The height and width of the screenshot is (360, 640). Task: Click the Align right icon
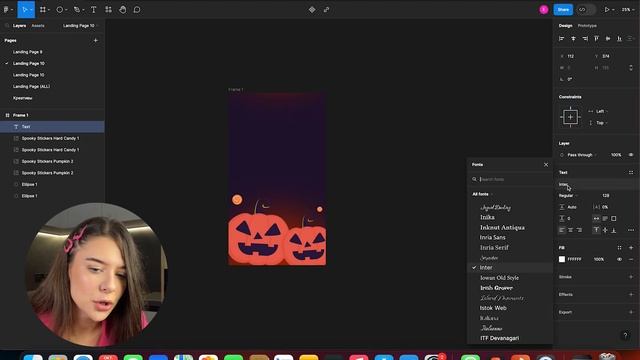[585, 38]
